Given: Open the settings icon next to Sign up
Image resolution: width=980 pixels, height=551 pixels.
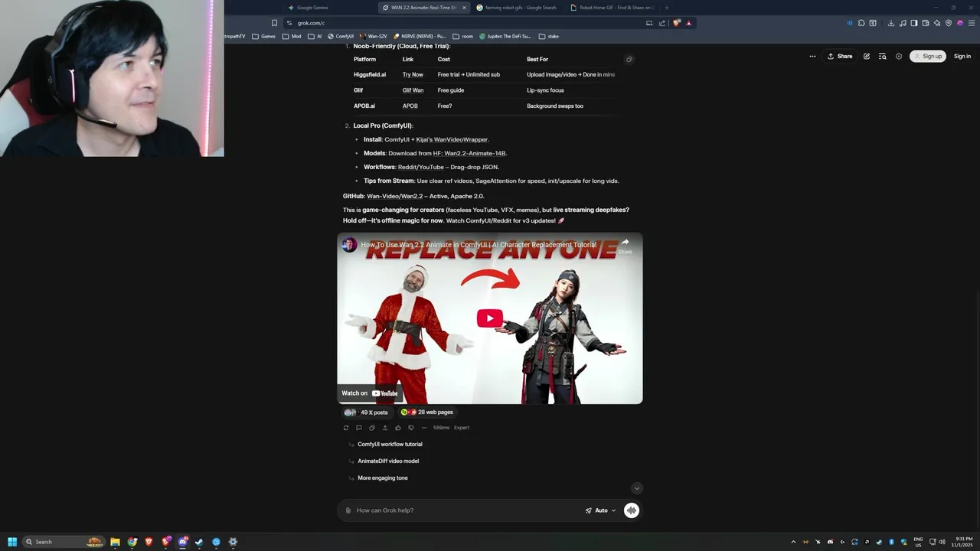Looking at the screenshot, I should point(899,56).
